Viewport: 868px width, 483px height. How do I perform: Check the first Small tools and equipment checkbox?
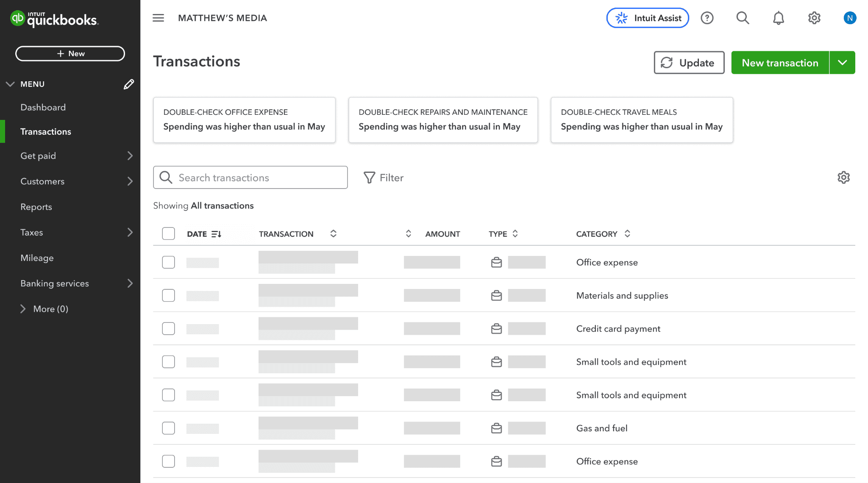168,362
